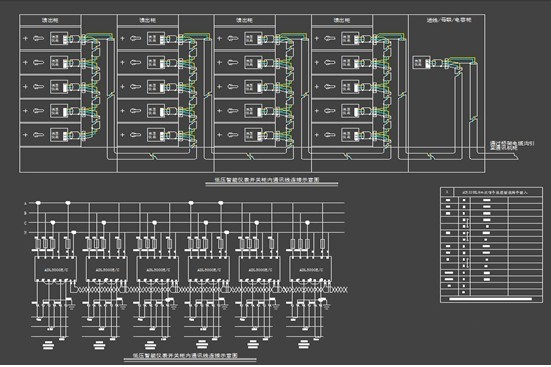Select the key-shaped symbol in top-left drawer
The height and width of the screenshot is (367, 551).
click(x=38, y=38)
